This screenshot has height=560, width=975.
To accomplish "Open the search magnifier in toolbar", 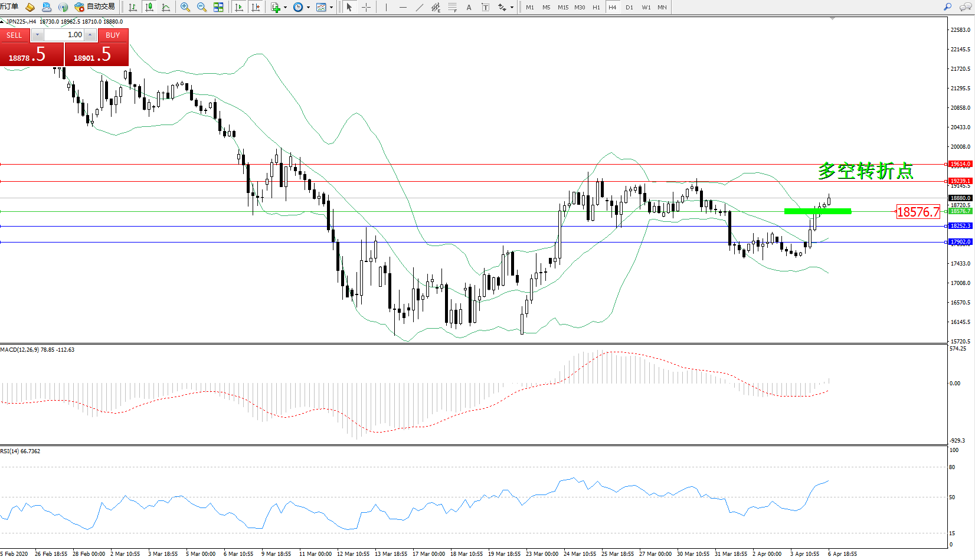I will [x=947, y=7].
